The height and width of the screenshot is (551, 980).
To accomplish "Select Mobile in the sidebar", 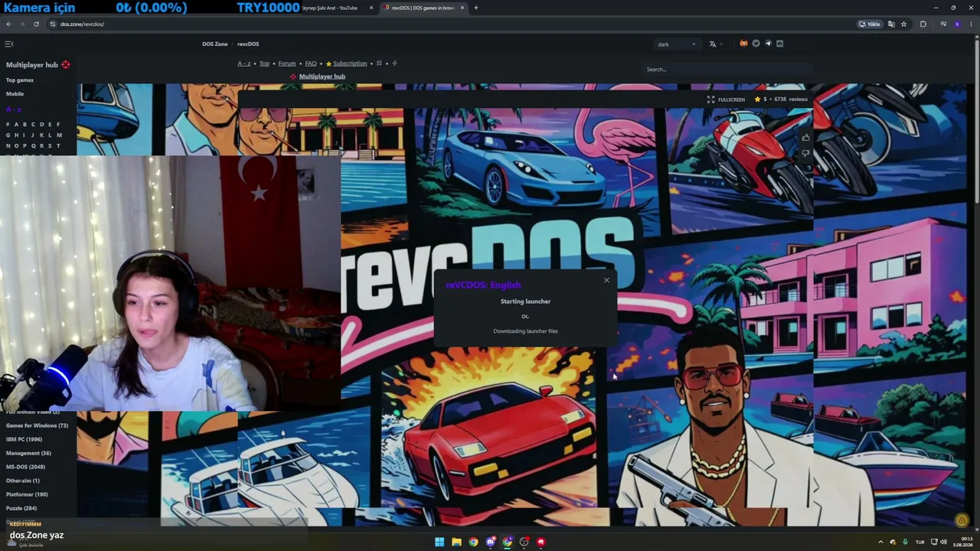I will tap(15, 94).
